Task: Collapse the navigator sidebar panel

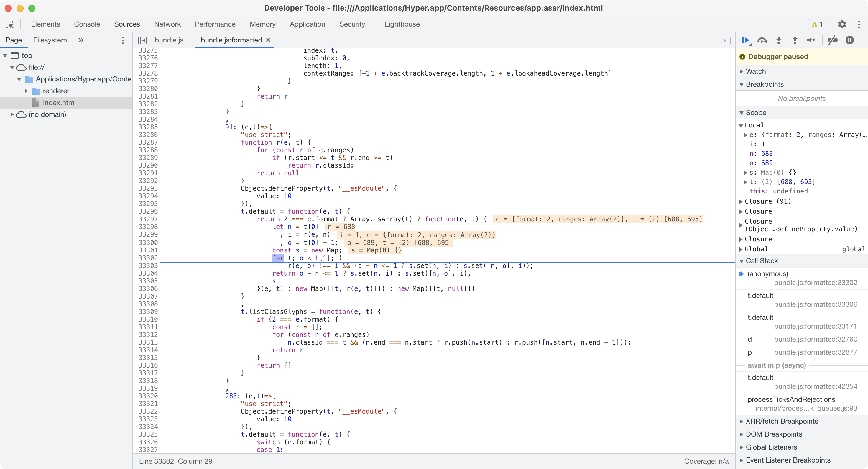Action: [x=142, y=40]
